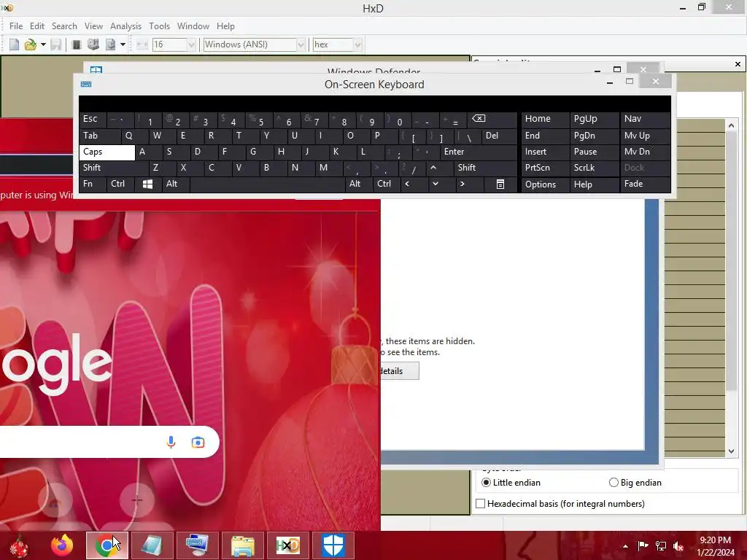The width and height of the screenshot is (747, 560).
Task: Expand the recent files arrow beside Open
Action: pyautogui.click(x=43, y=44)
